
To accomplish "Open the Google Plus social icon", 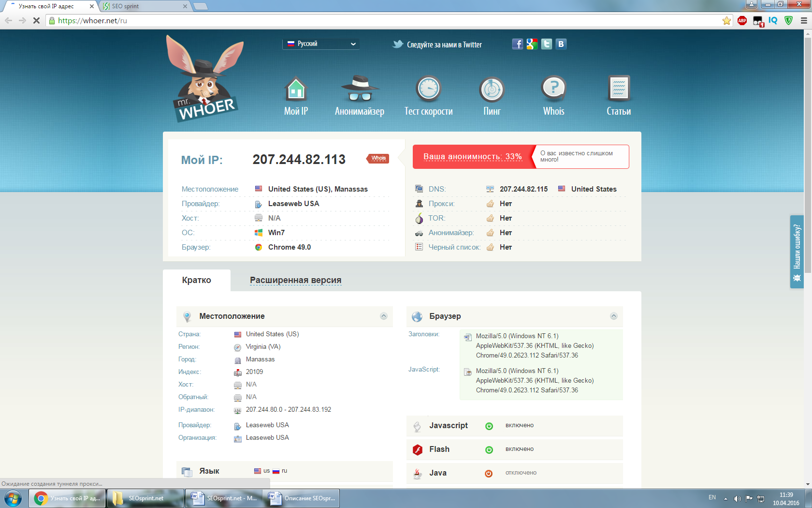I will (x=532, y=44).
